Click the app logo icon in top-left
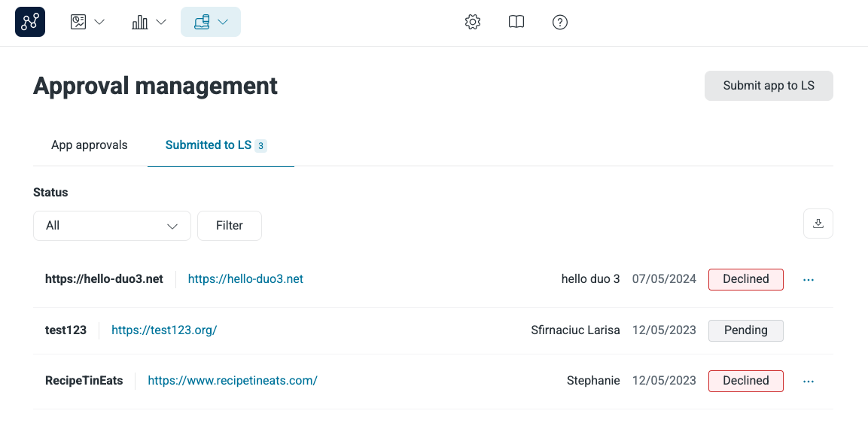Viewport: 868px width, 435px height. click(x=29, y=22)
